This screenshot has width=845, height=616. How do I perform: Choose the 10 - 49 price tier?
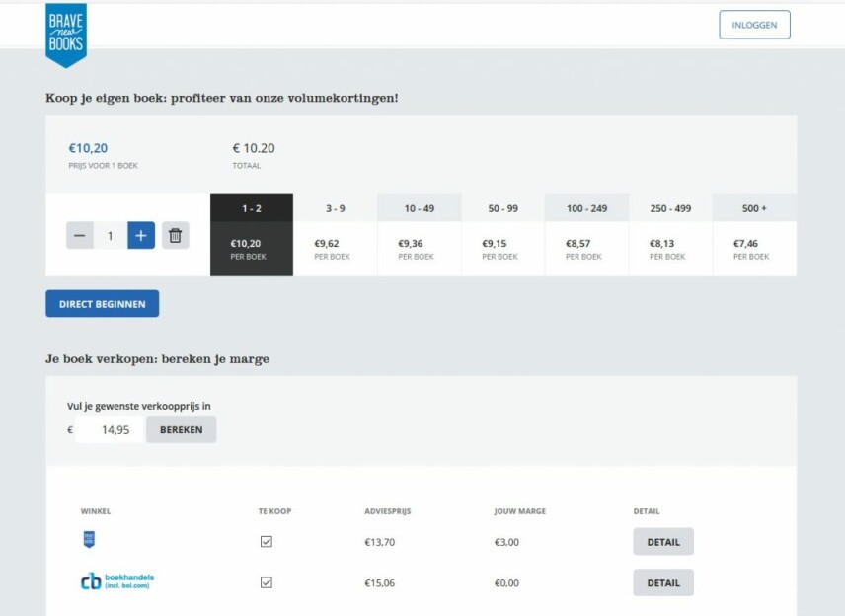pos(419,235)
